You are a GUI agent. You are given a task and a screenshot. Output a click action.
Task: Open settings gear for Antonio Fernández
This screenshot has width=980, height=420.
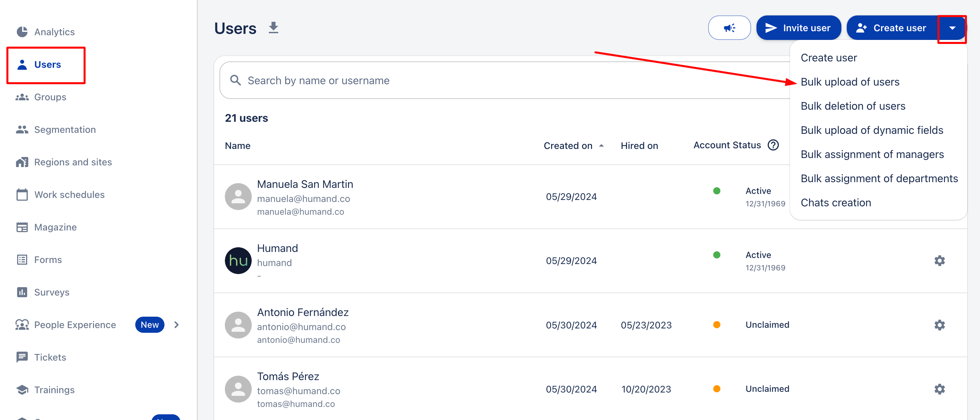click(x=939, y=325)
